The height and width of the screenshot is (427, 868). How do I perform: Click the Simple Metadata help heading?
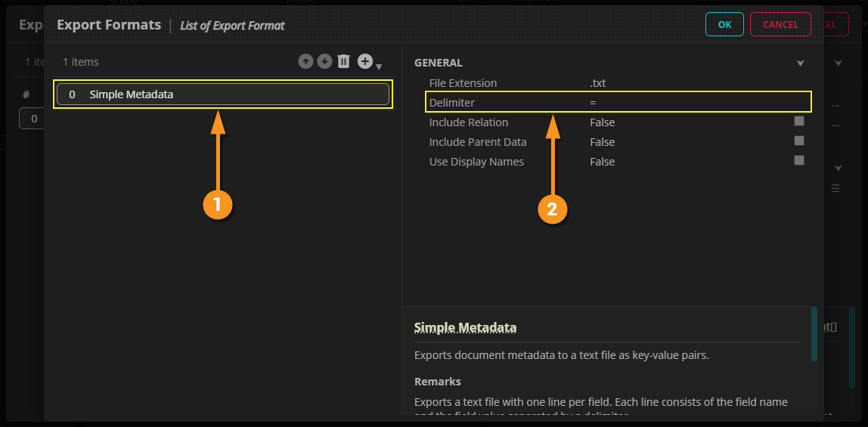click(465, 328)
